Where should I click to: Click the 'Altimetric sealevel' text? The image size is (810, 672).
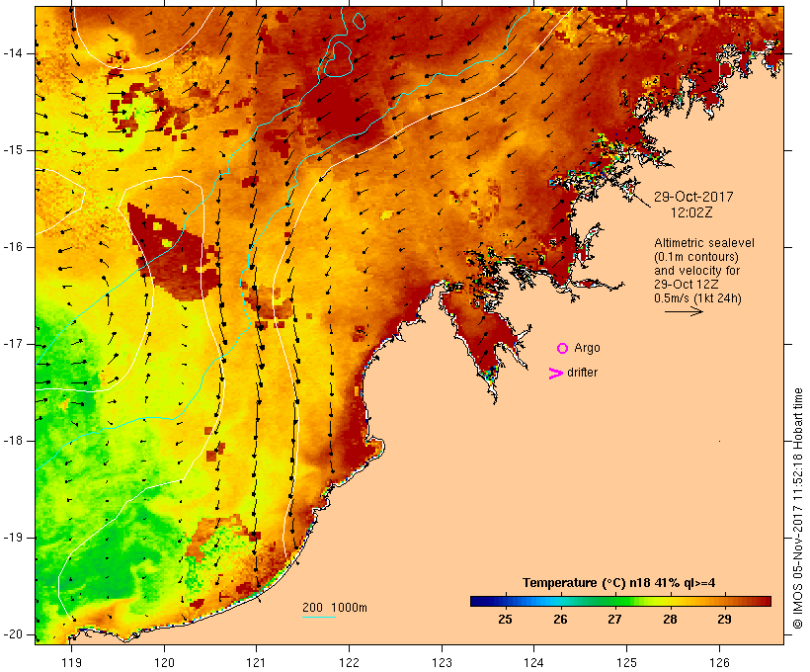(x=704, y=243)
